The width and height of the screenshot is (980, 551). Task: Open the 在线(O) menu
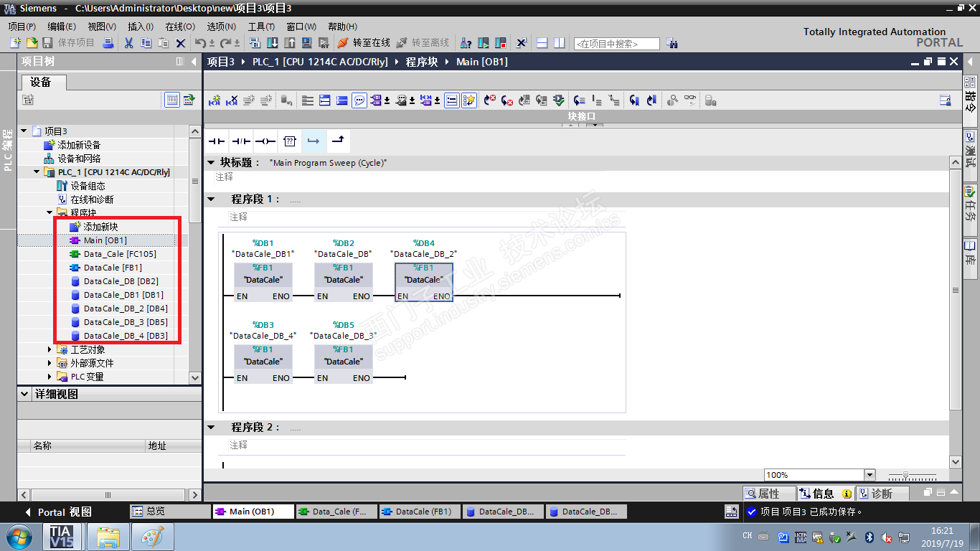180,27
